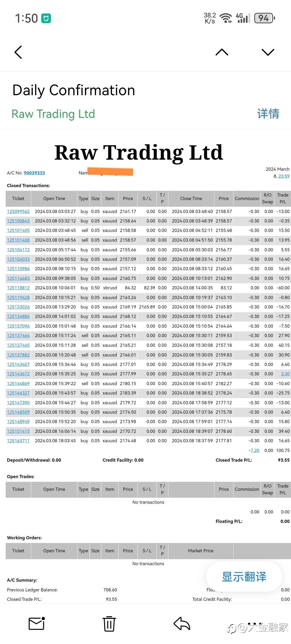Viewport: 291px width, 644px height.
Task: Go to previous email with up chevron
Action: pos(222,52)
